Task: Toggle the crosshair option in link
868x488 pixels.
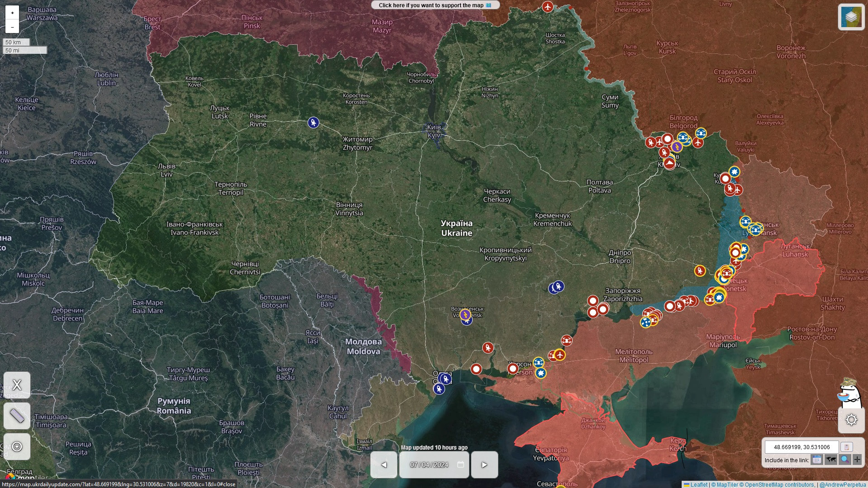Action: pos(857,460)
